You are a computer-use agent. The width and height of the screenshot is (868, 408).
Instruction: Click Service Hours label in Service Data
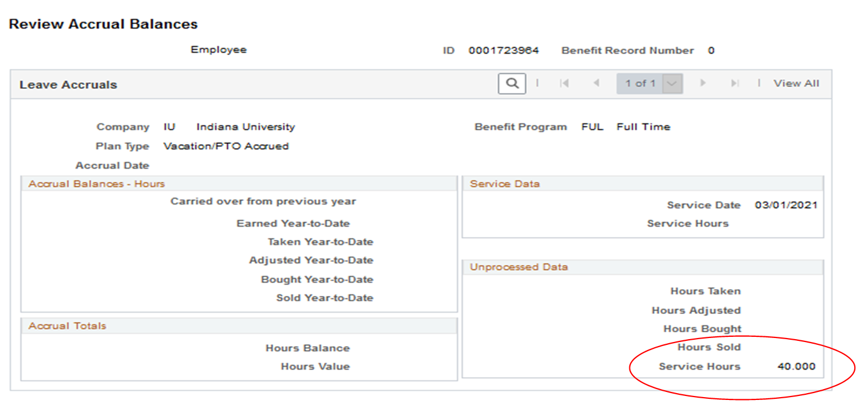pyautogui.click(x=688, y=224)
